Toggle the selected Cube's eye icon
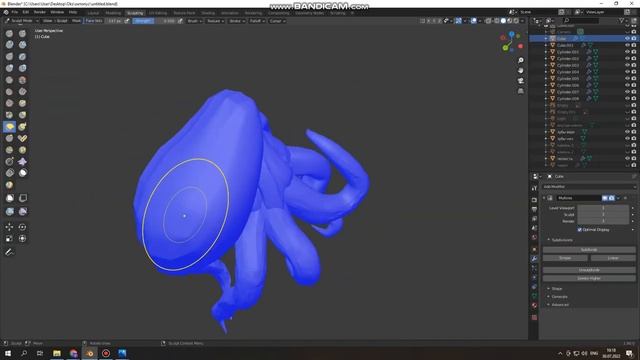The height and width of the screenshot is (360, 640). tap(627, 38)
